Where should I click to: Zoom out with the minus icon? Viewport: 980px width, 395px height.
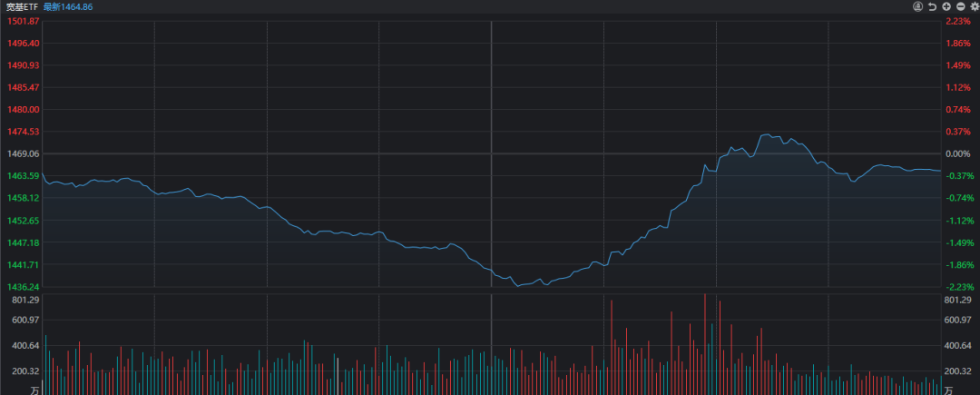coord(959,6)
